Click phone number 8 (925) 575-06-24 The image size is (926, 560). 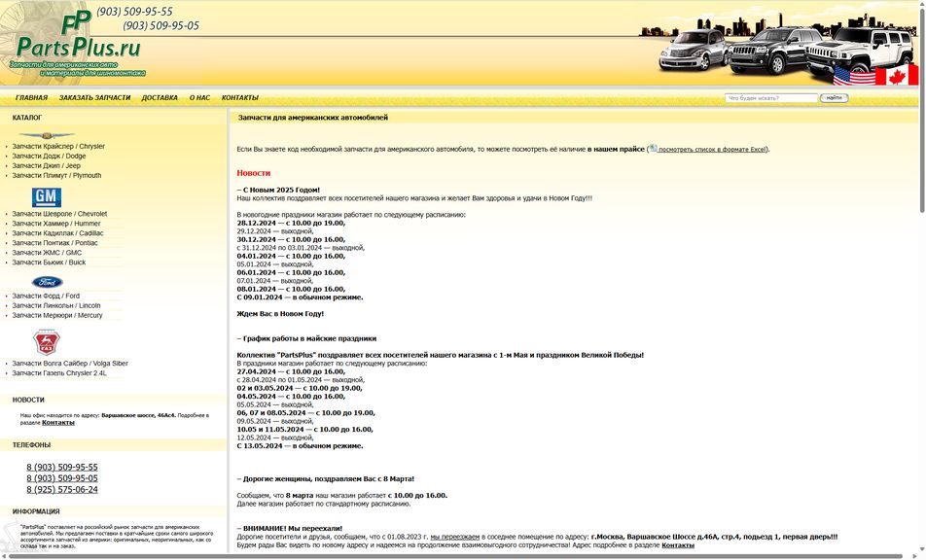[x=62, y=489]
